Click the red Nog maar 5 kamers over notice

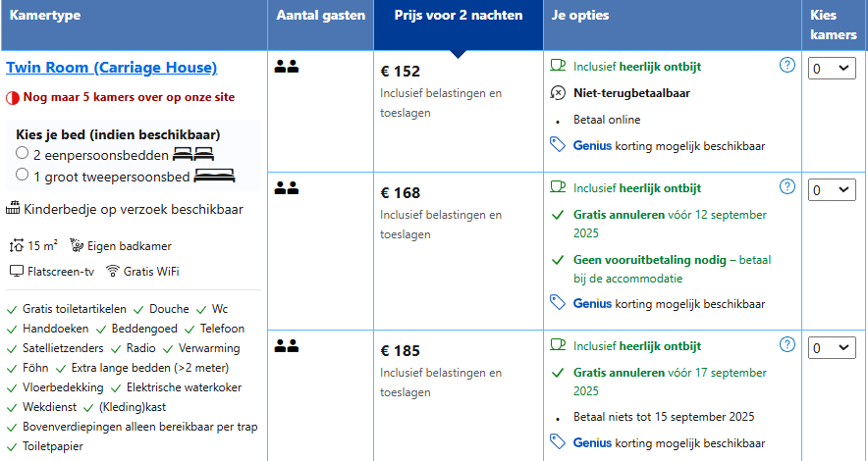tap(129, 97)
